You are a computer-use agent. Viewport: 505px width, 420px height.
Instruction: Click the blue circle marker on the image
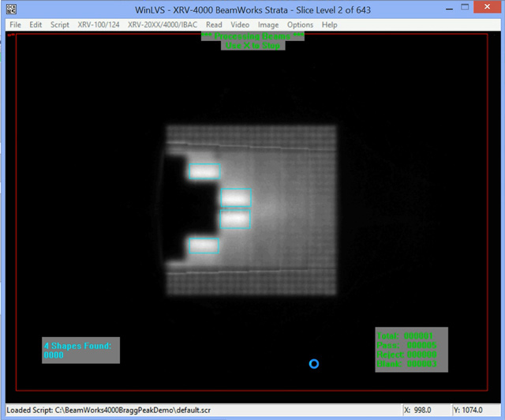pos(314,364)
